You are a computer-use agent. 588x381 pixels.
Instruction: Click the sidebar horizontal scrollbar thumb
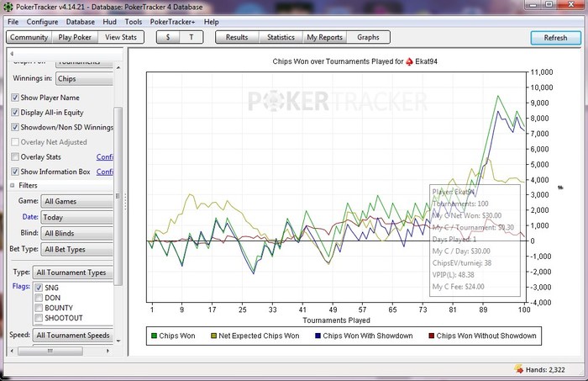[x=50, y=351]
